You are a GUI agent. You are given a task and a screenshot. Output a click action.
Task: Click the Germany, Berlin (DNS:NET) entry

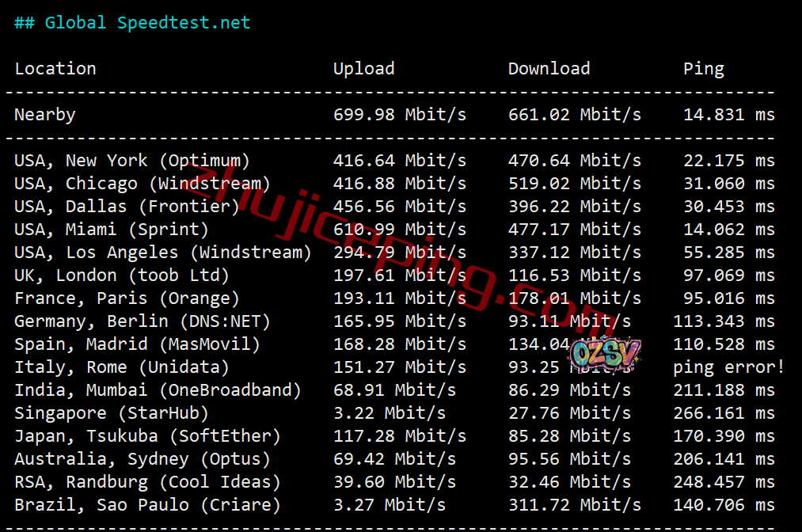143,321
